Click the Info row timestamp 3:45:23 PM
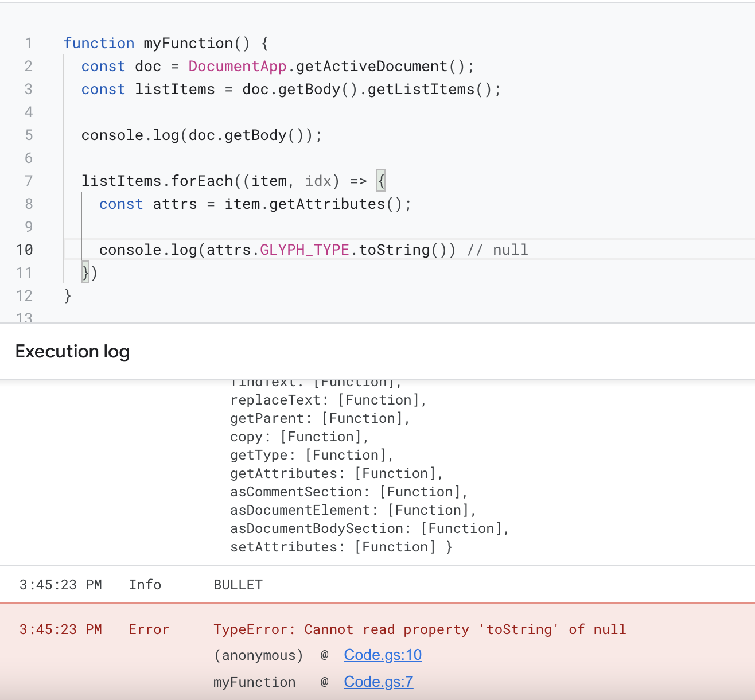 pos(61,585)
